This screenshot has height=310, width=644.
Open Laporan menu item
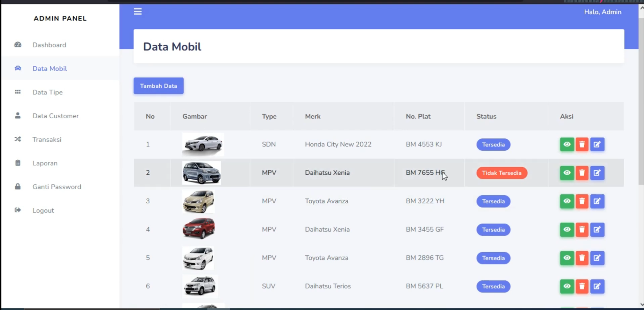pos(60,163)
